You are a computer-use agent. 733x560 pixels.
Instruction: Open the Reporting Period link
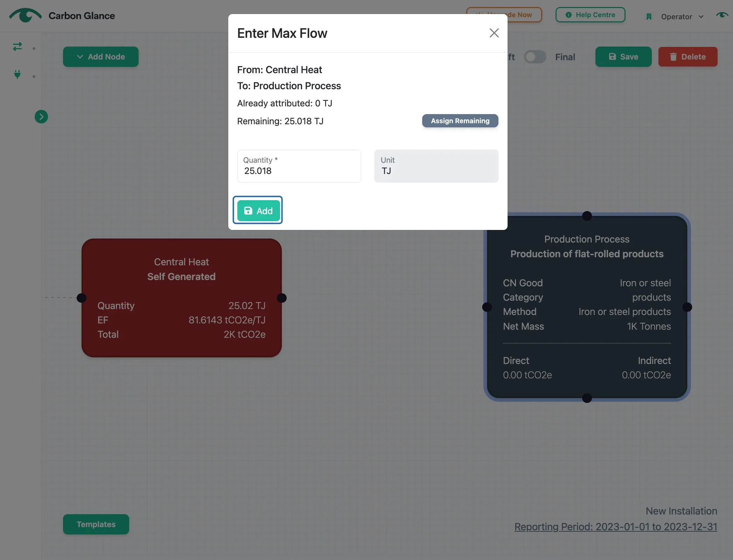pos(616,526)
